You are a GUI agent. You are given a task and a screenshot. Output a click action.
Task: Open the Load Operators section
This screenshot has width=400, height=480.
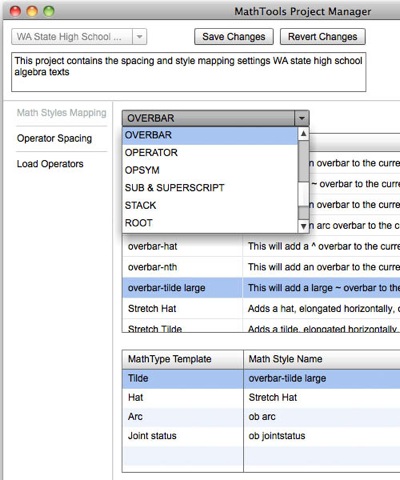tap(50, 164)
